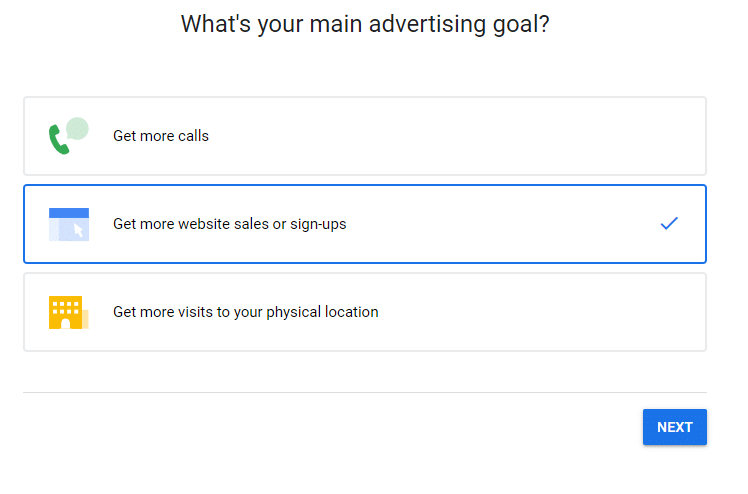Click the "Get more calls" label text
Screen dimensions: 748x494
[x=161, y=136]
